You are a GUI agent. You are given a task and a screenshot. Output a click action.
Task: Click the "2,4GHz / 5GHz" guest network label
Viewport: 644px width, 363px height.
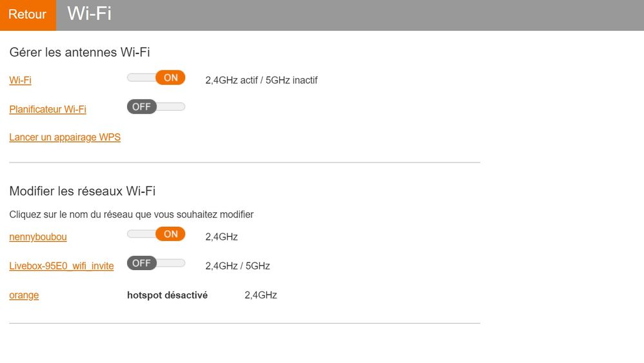(x=237, y=266)
